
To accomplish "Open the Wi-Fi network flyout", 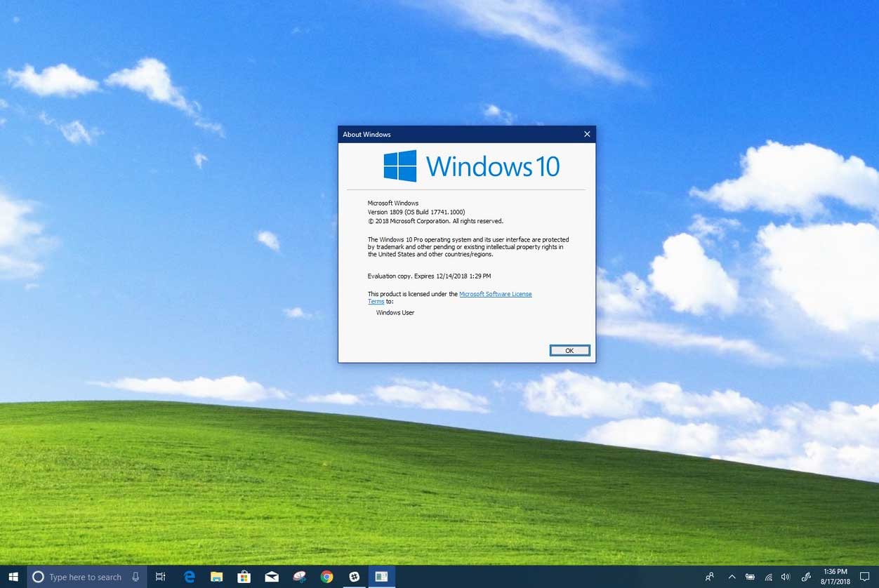I will coord(768,577).
